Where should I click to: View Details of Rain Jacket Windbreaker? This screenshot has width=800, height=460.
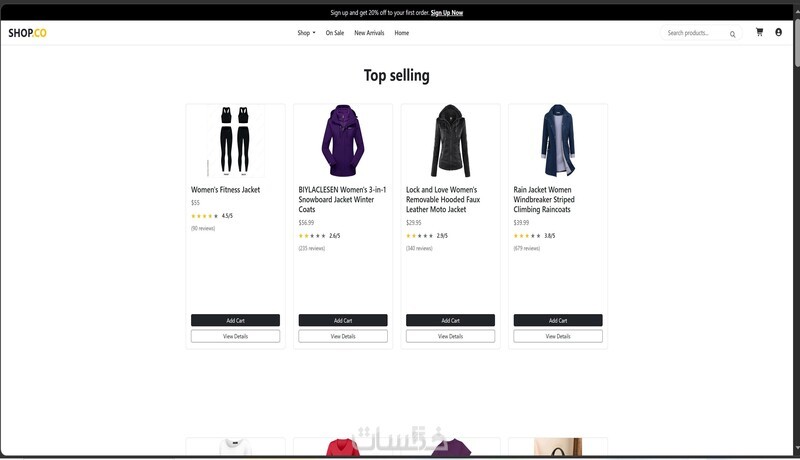tap(558, 336)
